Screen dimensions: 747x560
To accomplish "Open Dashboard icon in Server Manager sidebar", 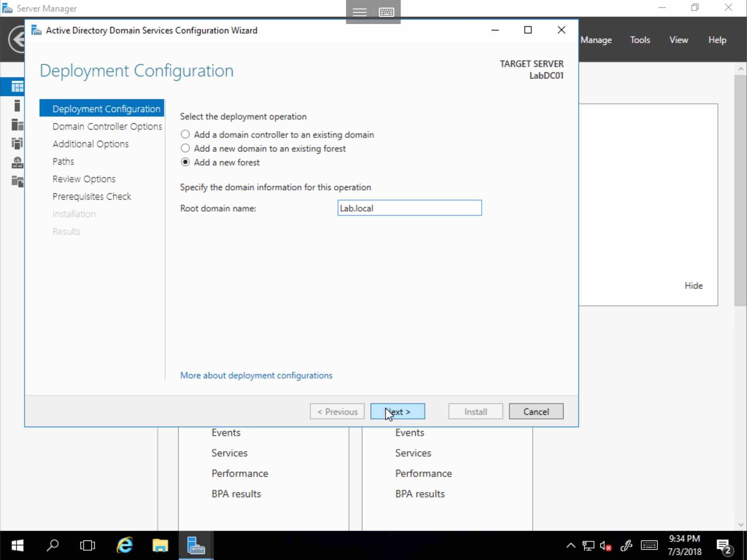I will point(17,87).
